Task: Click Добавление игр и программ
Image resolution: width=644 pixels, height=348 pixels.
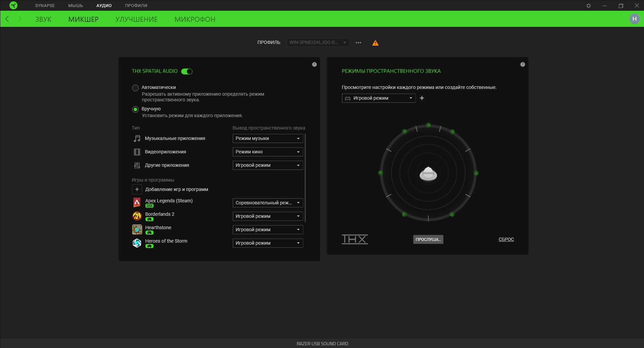Action: 177,189
